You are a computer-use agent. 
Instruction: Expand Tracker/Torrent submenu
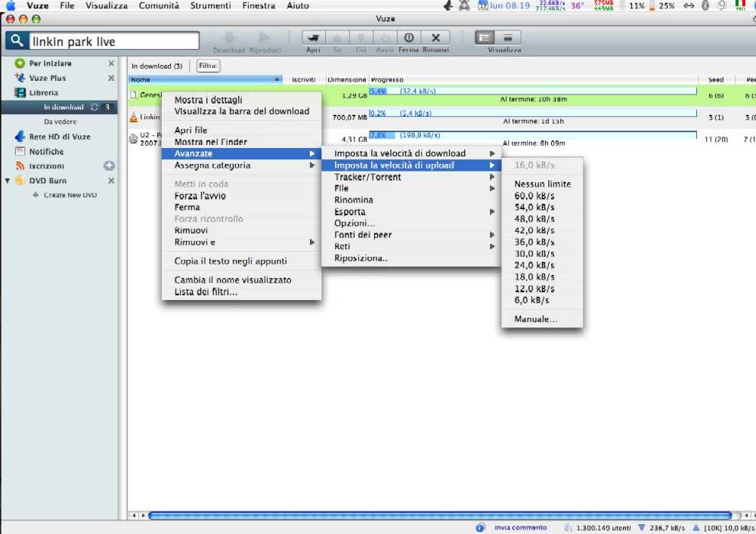[x=411, y=177]
